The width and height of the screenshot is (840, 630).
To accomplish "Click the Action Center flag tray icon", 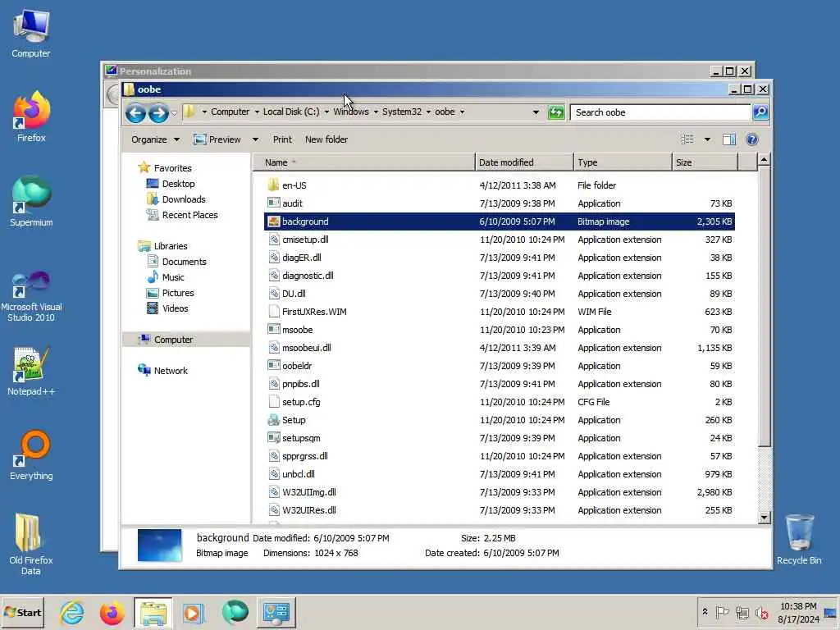I will click(x=722, y=612).
